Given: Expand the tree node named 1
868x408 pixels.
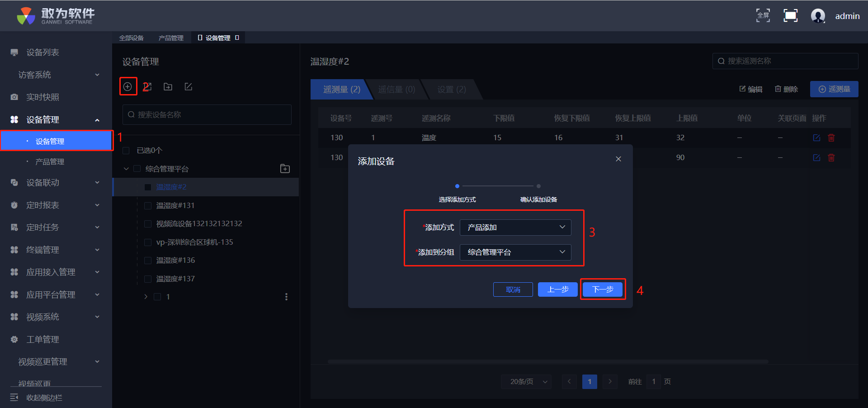Looking at the screenshot, I should point(146,297).
